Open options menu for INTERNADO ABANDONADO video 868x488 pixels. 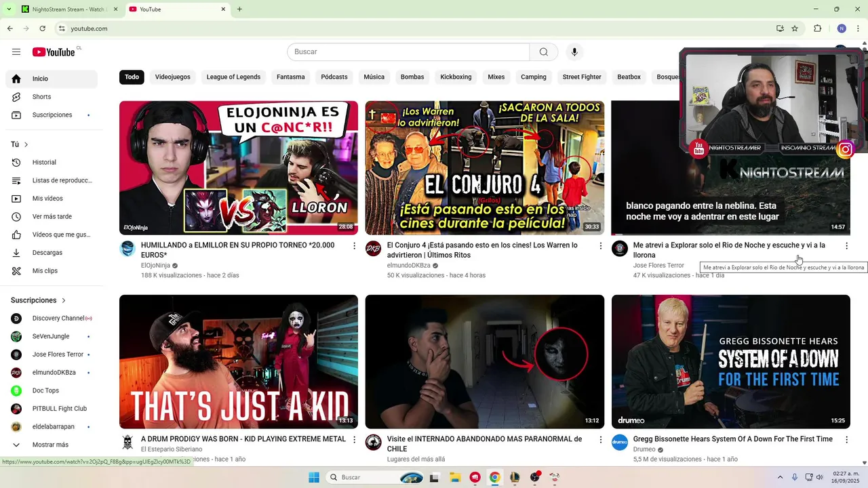[x=600, y=440]
